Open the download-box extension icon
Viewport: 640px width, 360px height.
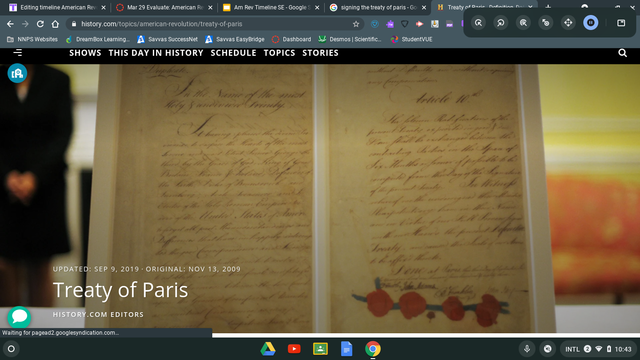tap(435, 24)
